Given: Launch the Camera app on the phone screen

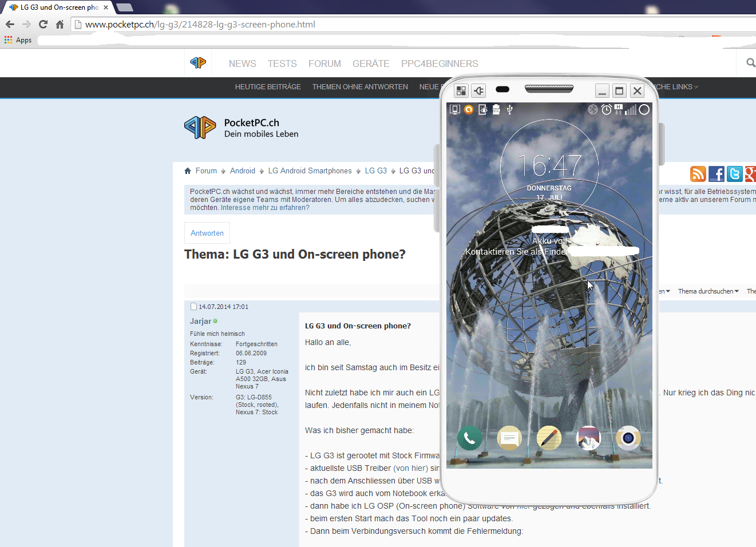Looking at the screenshot, I should pyautogui.click(x=628, y=438).
